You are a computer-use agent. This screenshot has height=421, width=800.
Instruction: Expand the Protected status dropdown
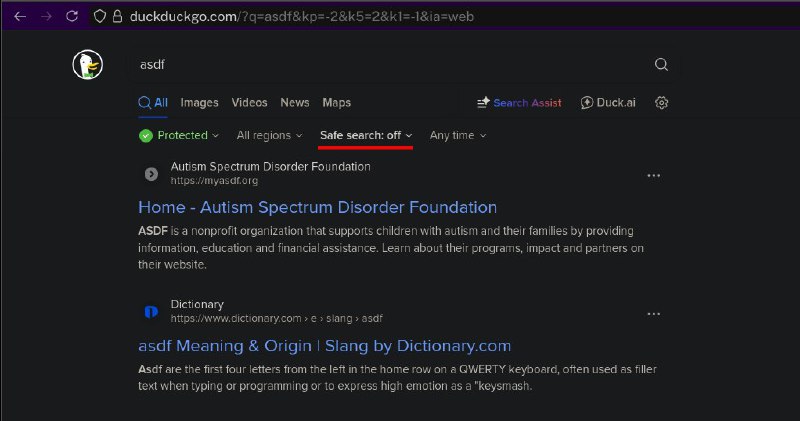(179, 135)
